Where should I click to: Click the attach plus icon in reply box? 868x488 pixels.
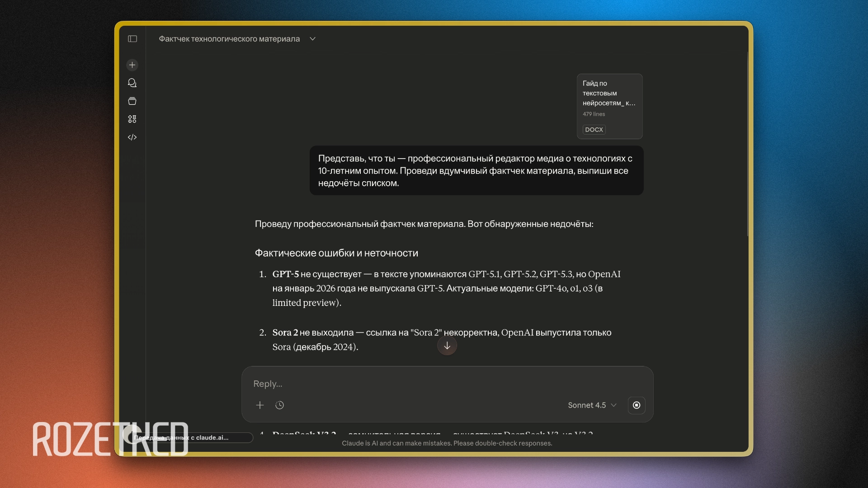coord(260,405)
